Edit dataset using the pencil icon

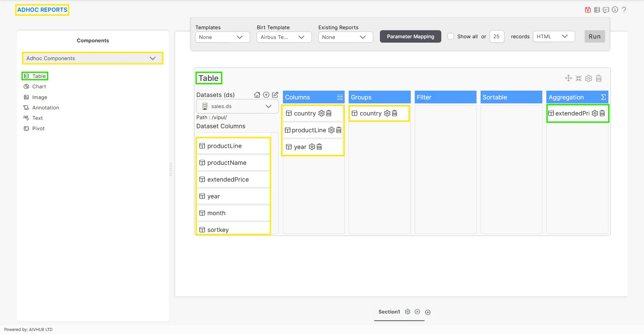point(275,95)
